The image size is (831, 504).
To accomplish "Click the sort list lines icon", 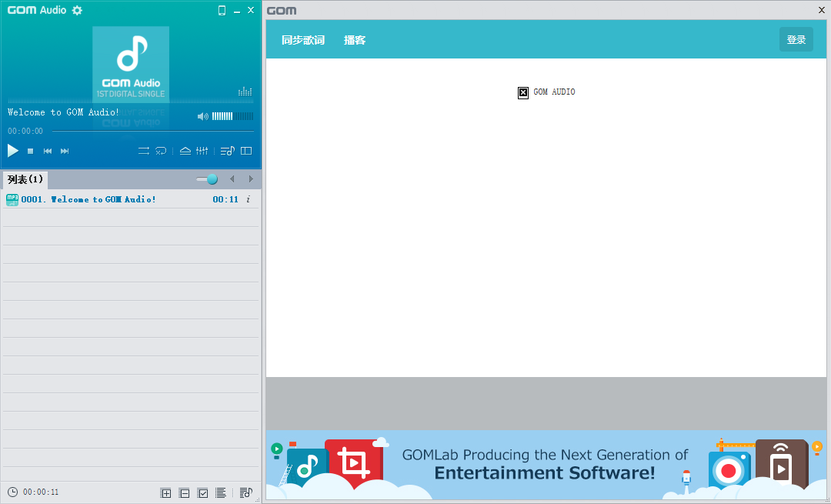I will (221, 492).
